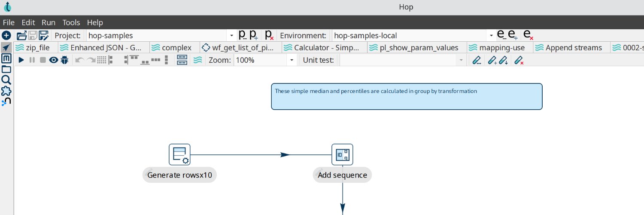Open the Environment dropdown hop-samples-local
Screen dimensions: 644x215
click(414, 35)
